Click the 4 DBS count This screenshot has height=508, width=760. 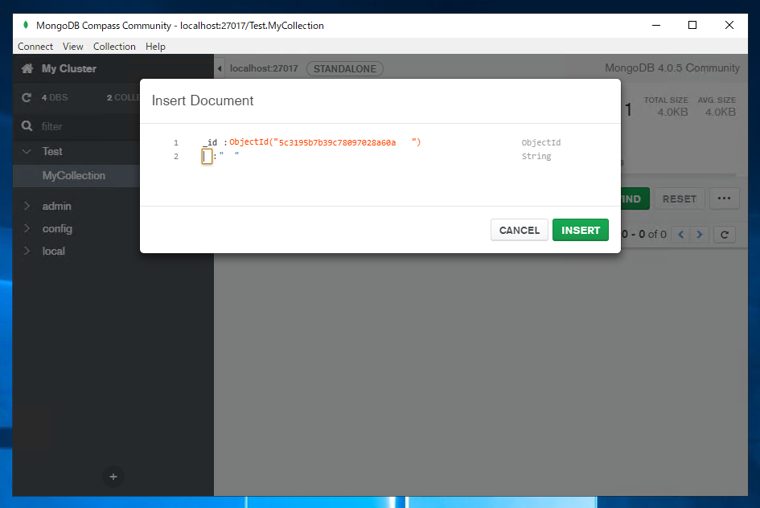(55, 97)
